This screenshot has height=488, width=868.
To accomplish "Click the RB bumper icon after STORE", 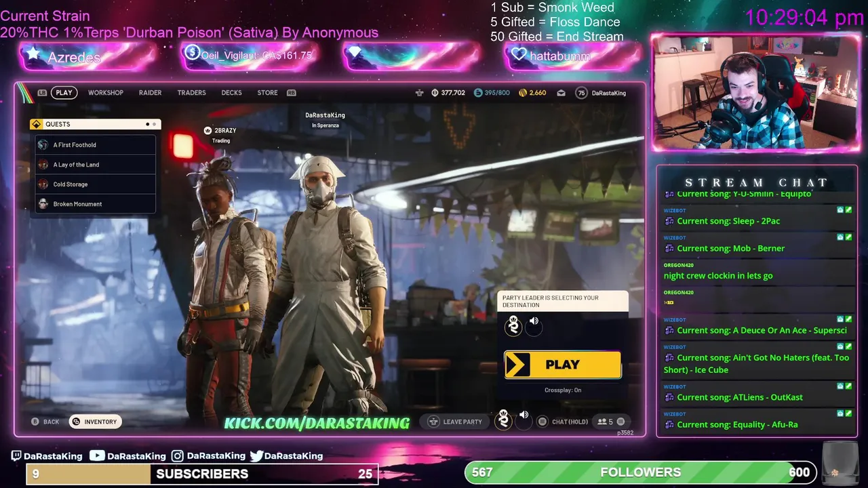I will [292, 93].
